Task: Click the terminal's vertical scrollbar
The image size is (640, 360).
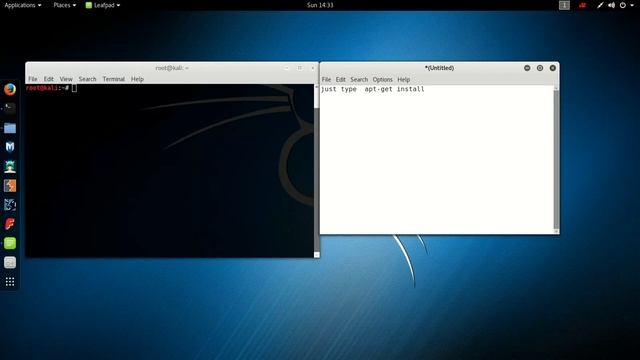Action: pyautogui.click(x=316, y=171)
